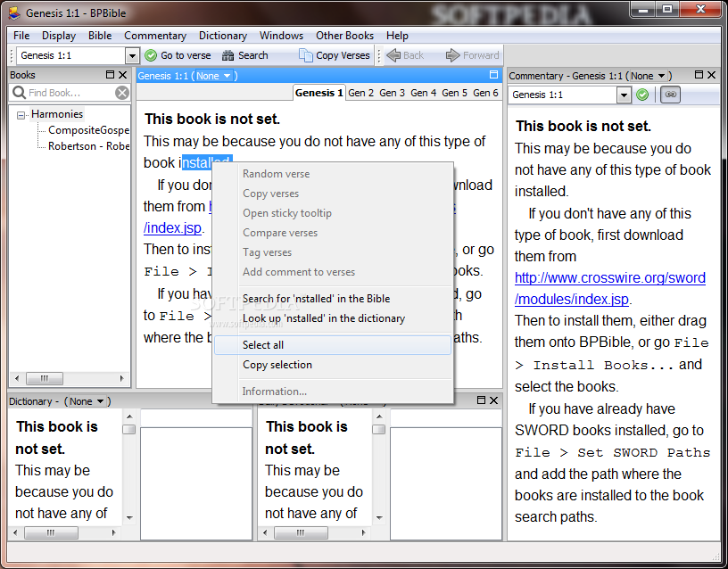Select the Genesis 1 chapter tab

(319, 93)
